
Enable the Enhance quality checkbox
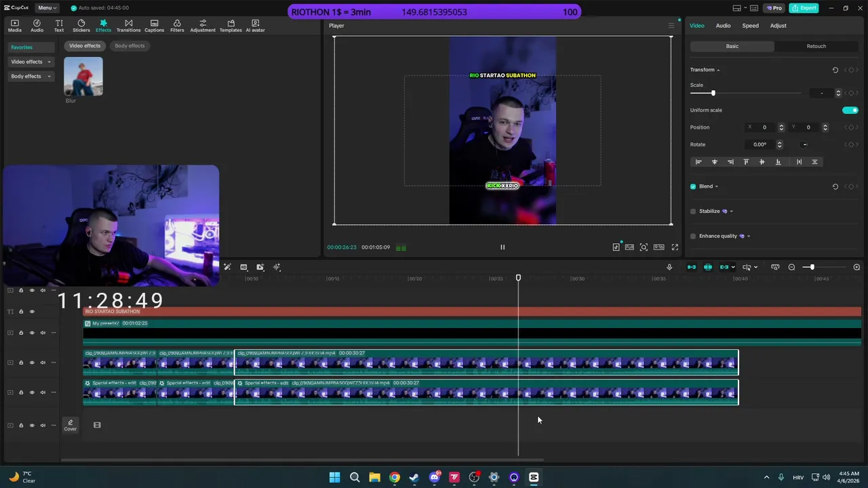693,237
